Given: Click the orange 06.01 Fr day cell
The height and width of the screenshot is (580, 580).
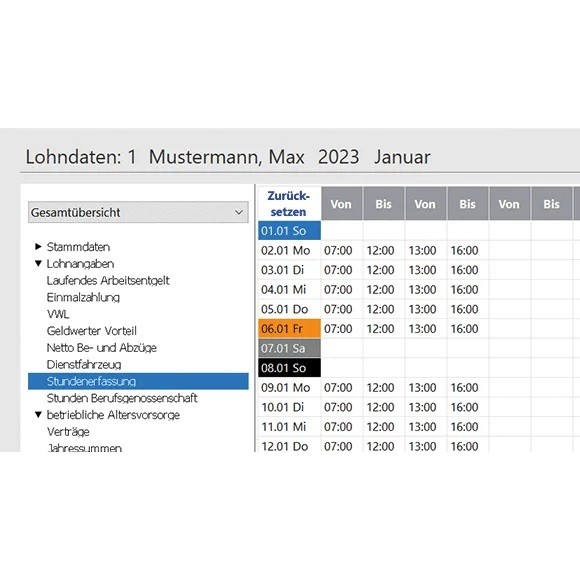Looking at the screenshot, I should 289,328.
